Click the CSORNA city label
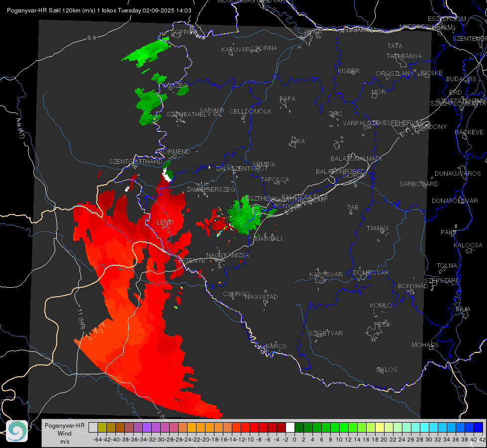The width and height of the screenshot is (487, 448). (264, 48)
